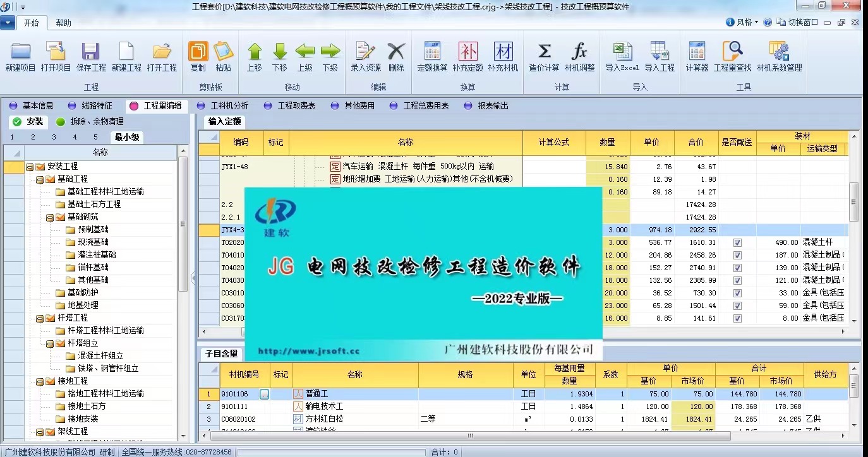Click market price cell 1824.41 for 方材红白松
Image resolution: width=868 pixels, height=457 pixels.
pyautogui.click(x=693, y=419)
